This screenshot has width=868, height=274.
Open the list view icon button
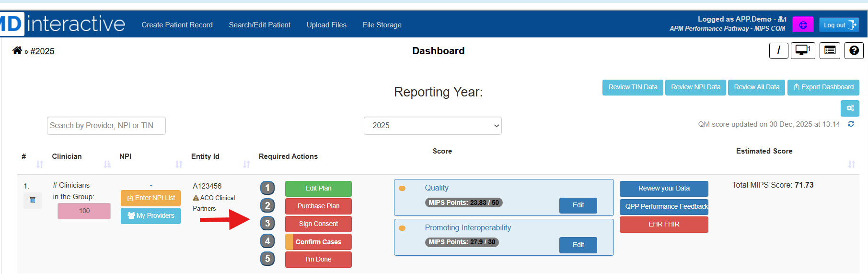point(830,50)
